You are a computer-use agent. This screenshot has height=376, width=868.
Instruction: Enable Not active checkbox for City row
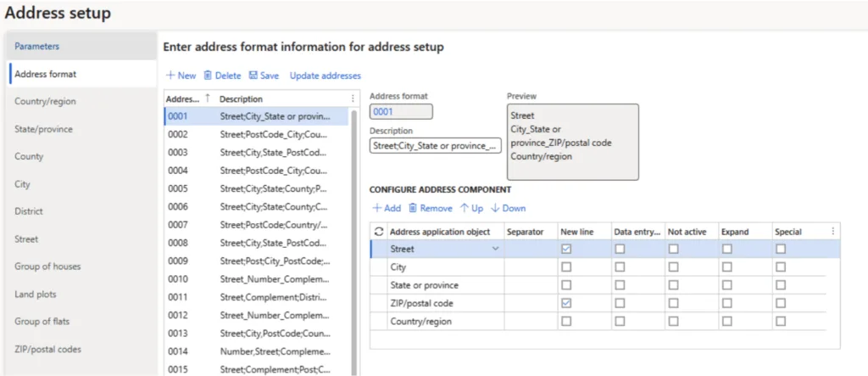tap(673, 267)
